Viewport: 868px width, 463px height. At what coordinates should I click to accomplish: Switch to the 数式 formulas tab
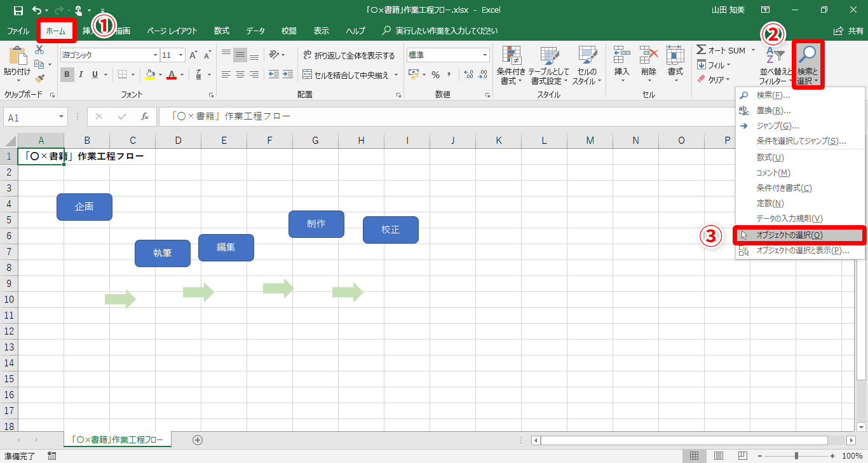click(222, 31)
